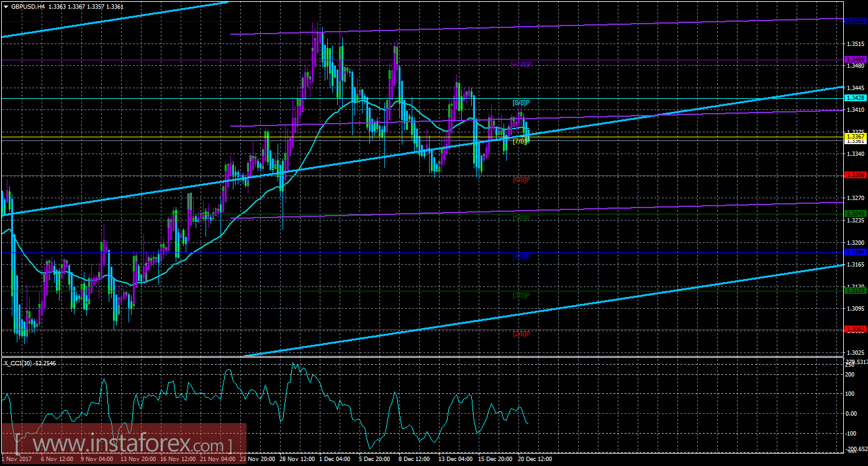Select the 1.3428 cyan price tag
This screenshot has width=868, height=466.
(x=855, y=98)
